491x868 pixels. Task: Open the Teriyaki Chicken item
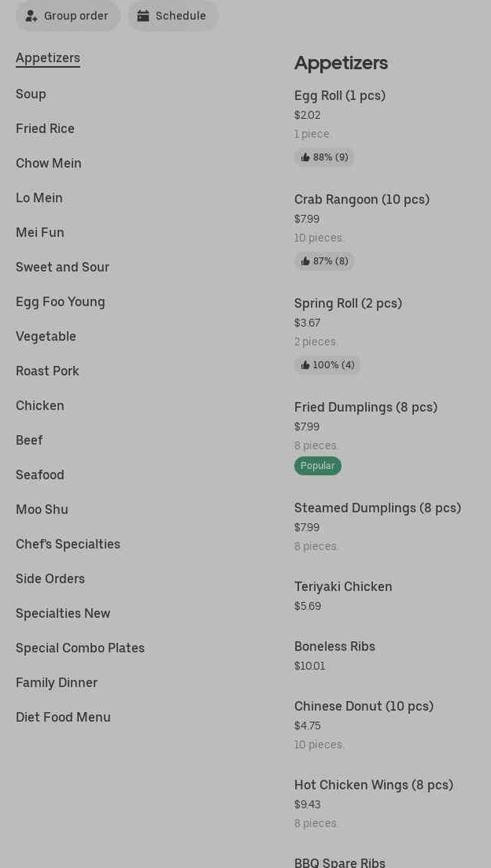click(343, 587)
